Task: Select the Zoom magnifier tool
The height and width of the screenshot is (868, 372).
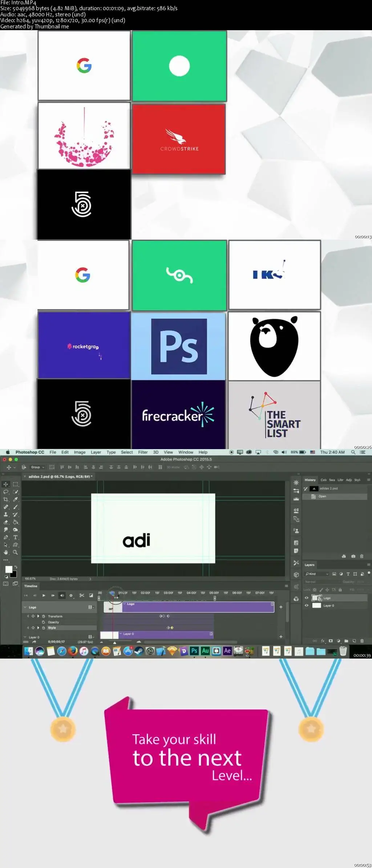Action: click(15, 552)
